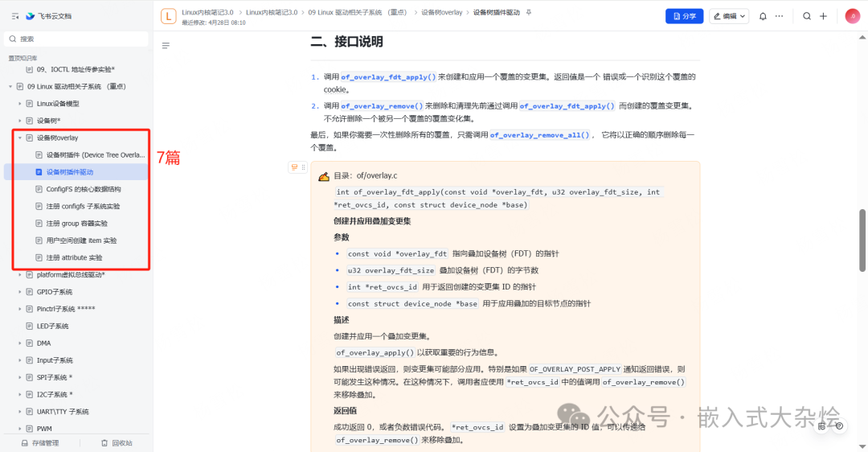This screenshot has width=868, height=452.
Task: Click document icon beside DMA
Action: click(x=30, y=343)
